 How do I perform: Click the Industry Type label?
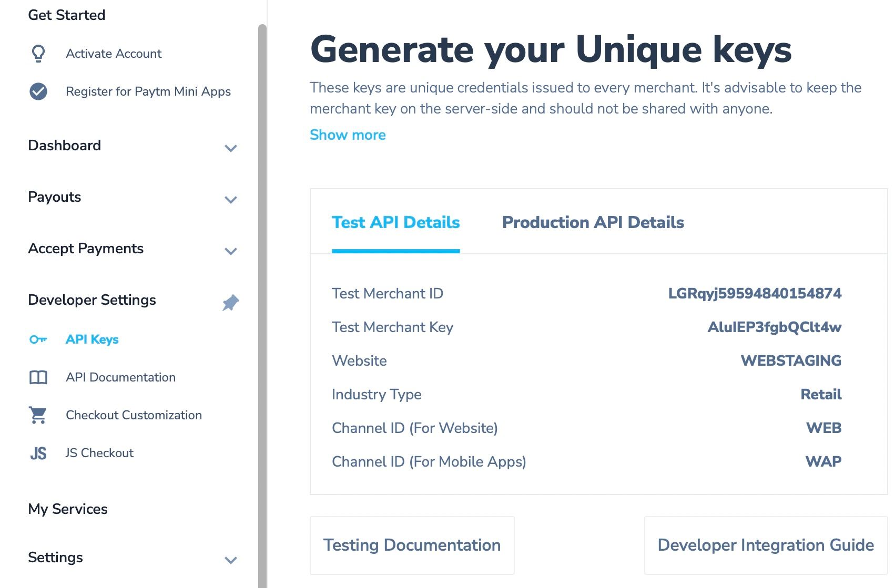[377, 394]
